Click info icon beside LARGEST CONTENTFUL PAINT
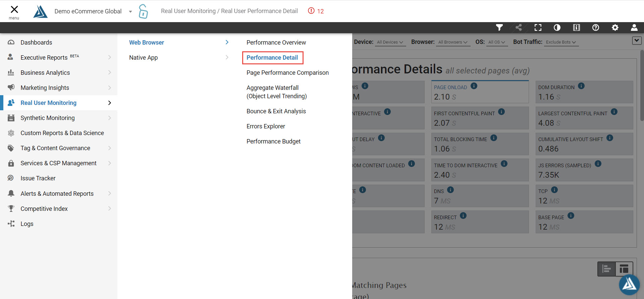 coord(614,112)
